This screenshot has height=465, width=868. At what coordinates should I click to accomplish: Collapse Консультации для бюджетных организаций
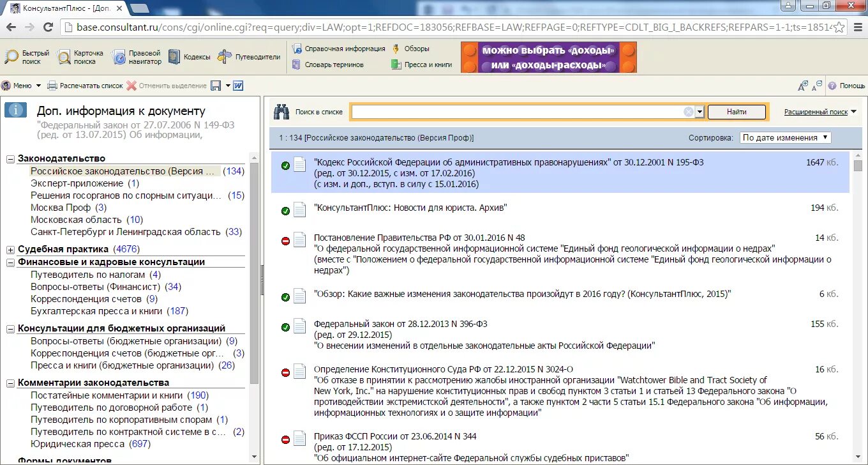[11, 329]
